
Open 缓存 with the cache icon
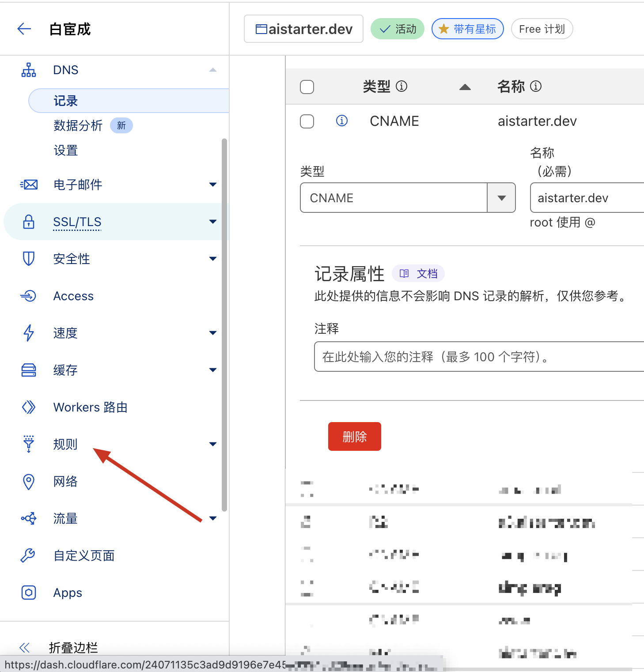(28, 370)
